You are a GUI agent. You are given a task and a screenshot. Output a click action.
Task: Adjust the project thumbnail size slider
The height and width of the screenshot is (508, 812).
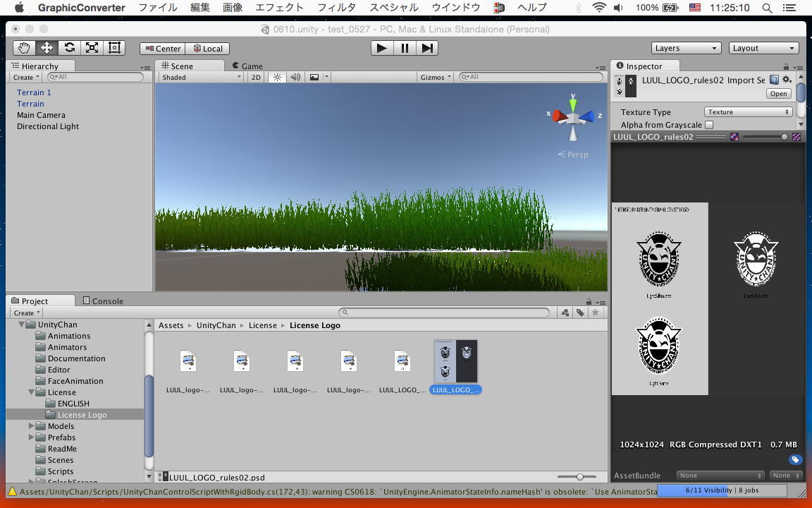(580, 478)
